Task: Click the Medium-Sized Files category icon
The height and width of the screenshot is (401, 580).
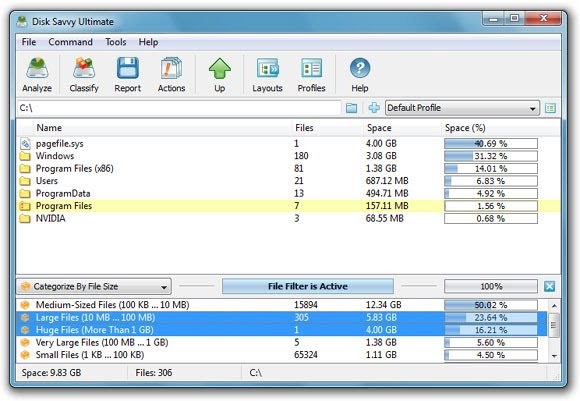Action: pyautogui.click(x=25, y=305)
